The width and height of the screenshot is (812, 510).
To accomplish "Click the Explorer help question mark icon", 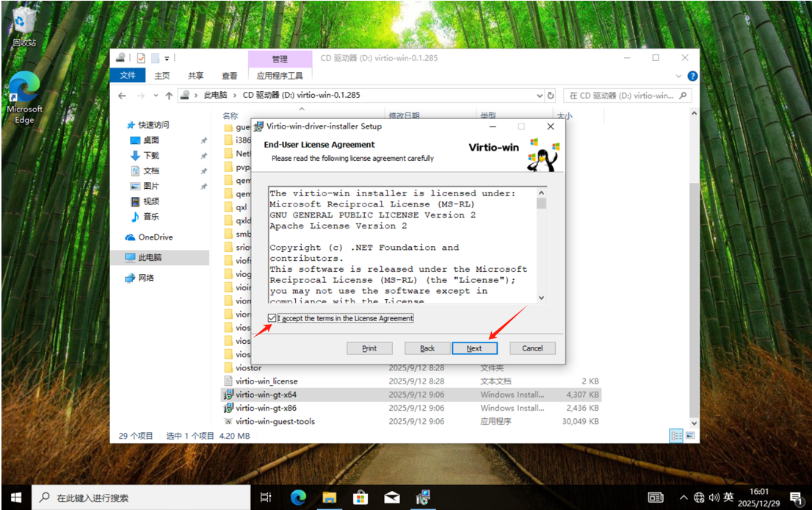I will pyautogui.click(x=692, y=76).
